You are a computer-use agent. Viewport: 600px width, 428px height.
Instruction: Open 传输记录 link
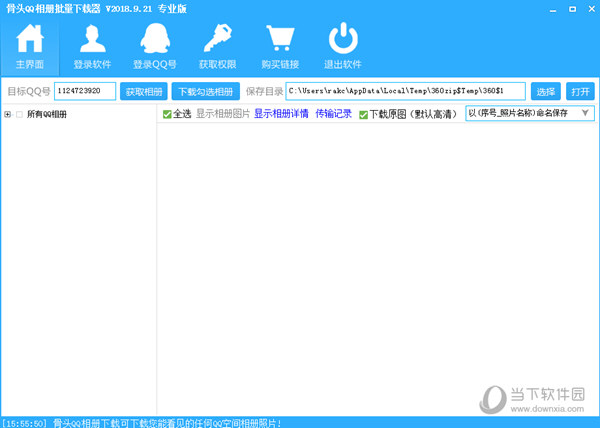333,114
